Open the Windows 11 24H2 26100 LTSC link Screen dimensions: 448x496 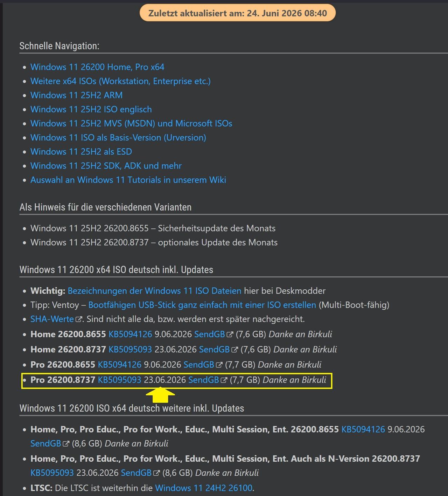204,488
